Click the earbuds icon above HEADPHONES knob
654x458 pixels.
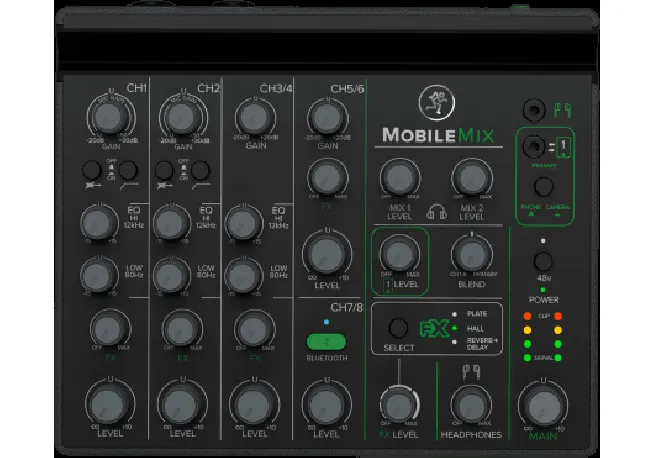(471, 372)
